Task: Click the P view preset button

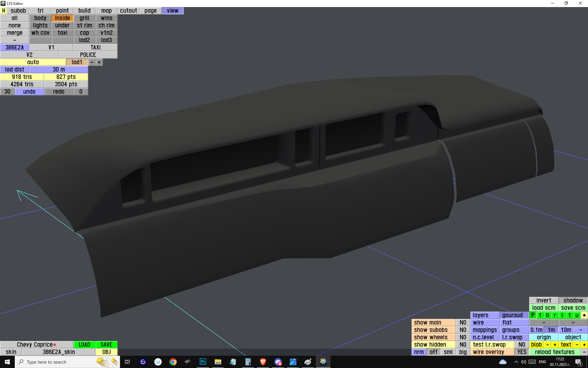Action: click(533, 315)
